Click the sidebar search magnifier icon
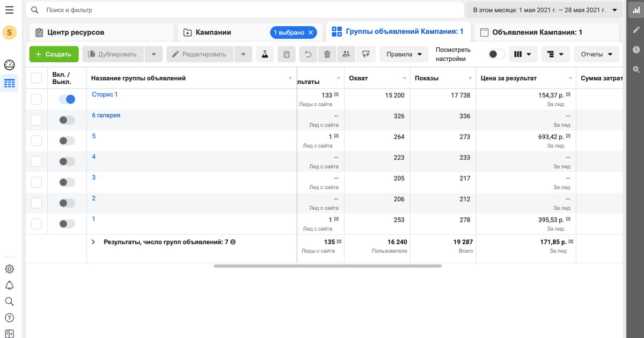 click(x=9, y=302)
